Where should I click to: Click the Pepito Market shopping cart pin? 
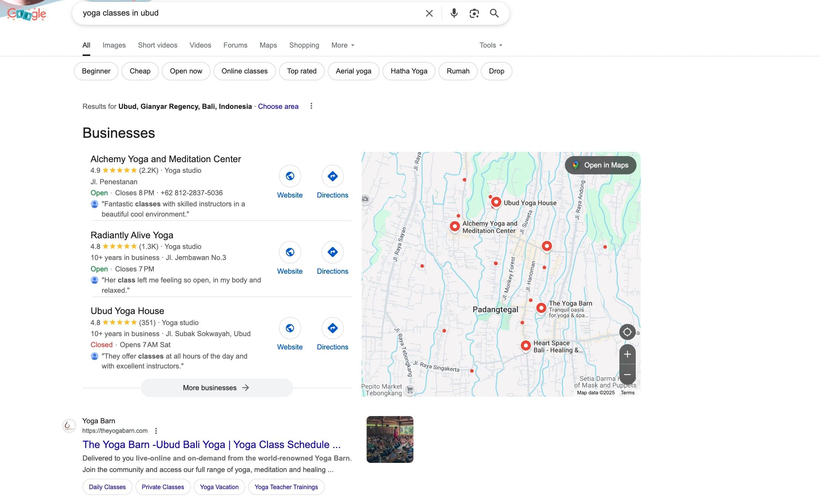[410, 390]
